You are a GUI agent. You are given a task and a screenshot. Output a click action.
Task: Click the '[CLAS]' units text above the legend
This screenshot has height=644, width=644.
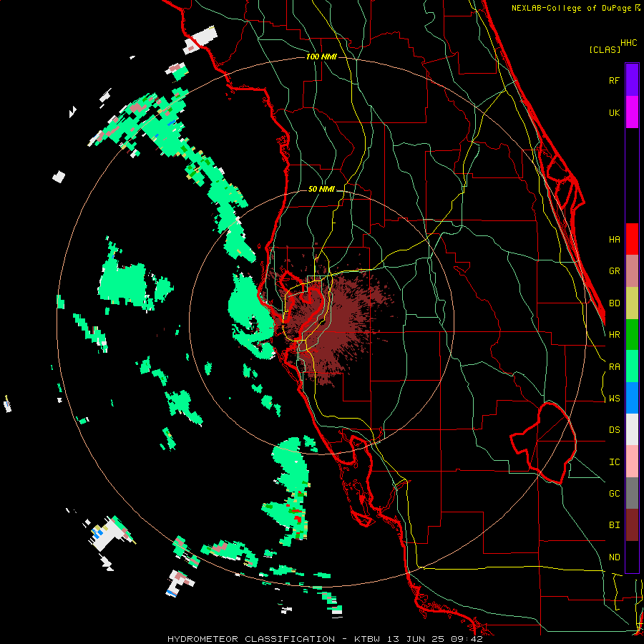(605, 49)
